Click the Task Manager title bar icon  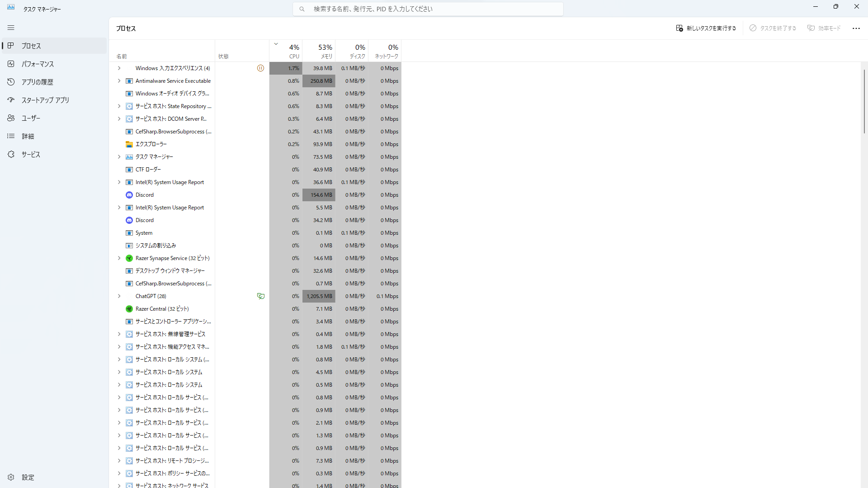11,8
